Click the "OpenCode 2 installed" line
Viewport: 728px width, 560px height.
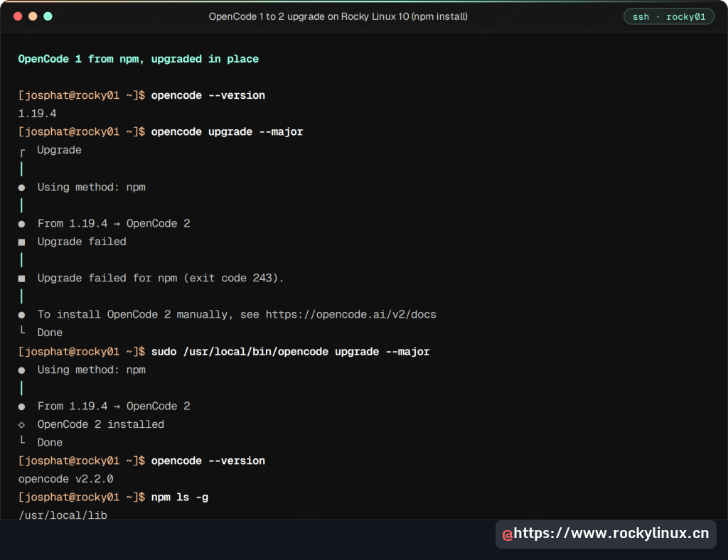pyautogui.click(x=101, y=424)
